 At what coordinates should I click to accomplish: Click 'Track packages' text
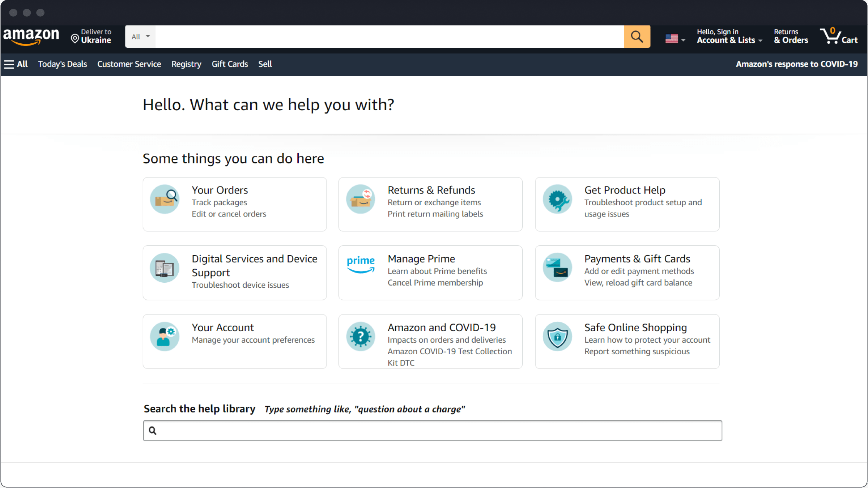(x=219, y=202)
